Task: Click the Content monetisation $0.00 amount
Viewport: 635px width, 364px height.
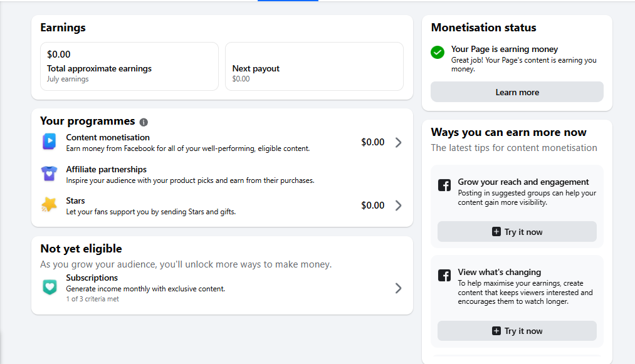Action: point(372,142)
